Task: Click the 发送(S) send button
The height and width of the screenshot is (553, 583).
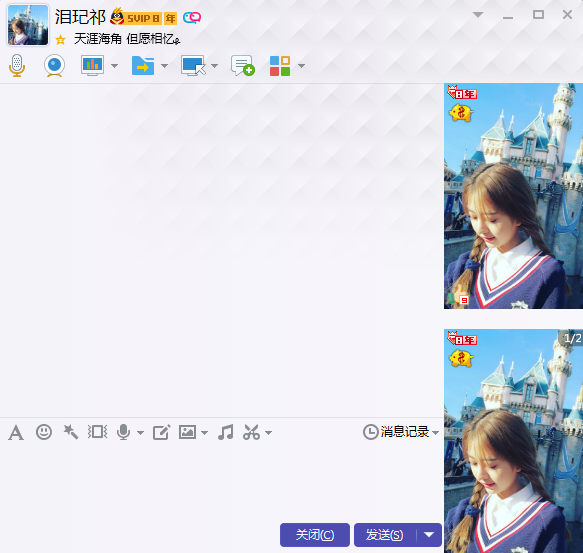Action: pos(384,535)
